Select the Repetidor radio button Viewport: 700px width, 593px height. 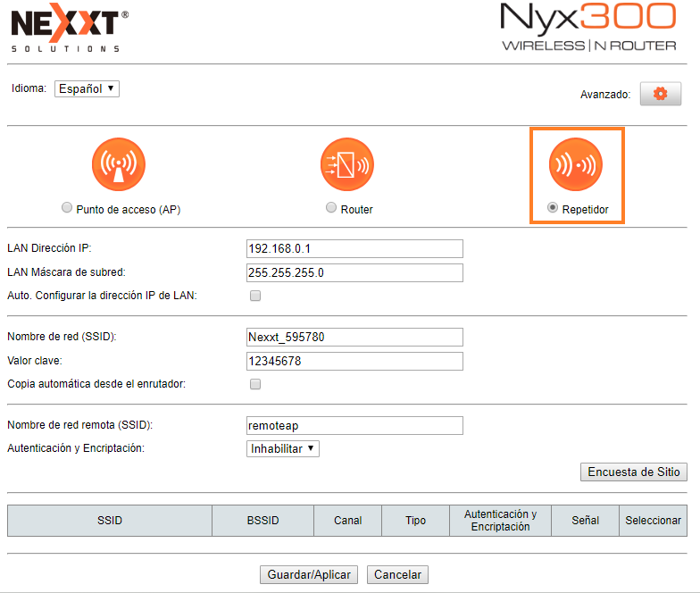click(x=553, y=207)
